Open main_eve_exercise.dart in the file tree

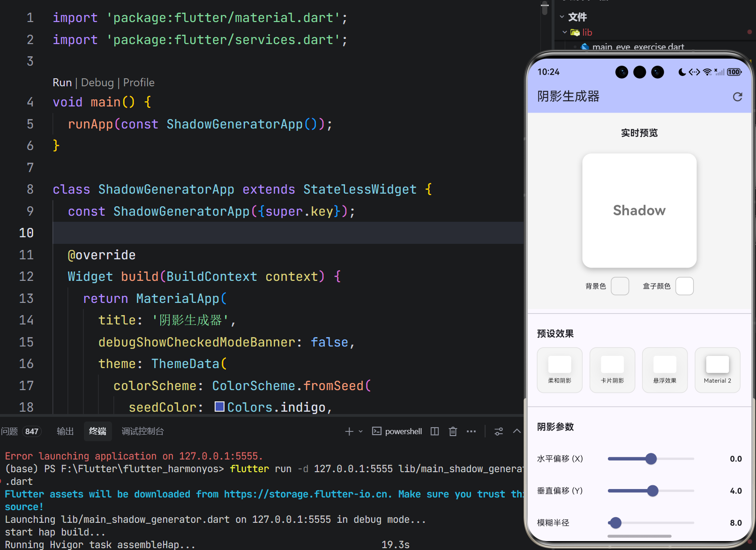[x=638, y=47]
